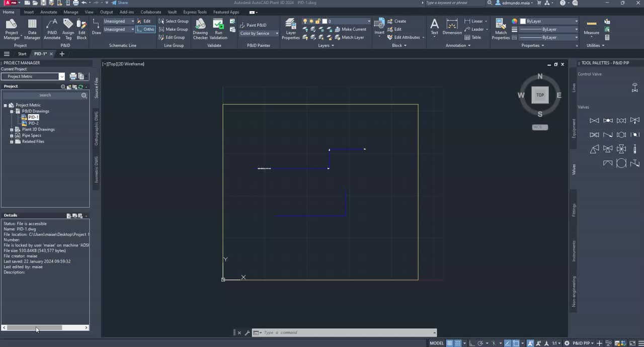Viewport: 644px width, 347px height.
Task: Toggle the drawing grid in status bar
Action: coord(449,343)
